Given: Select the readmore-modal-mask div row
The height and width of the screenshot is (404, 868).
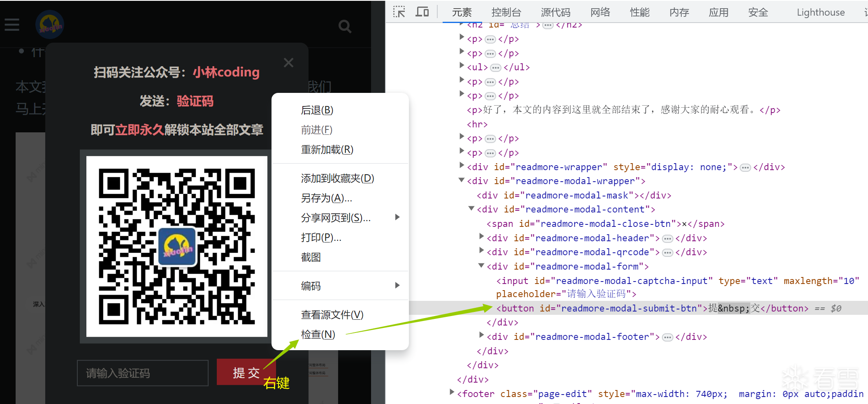Looking at the screenshot, I should (x=574, y=195).
